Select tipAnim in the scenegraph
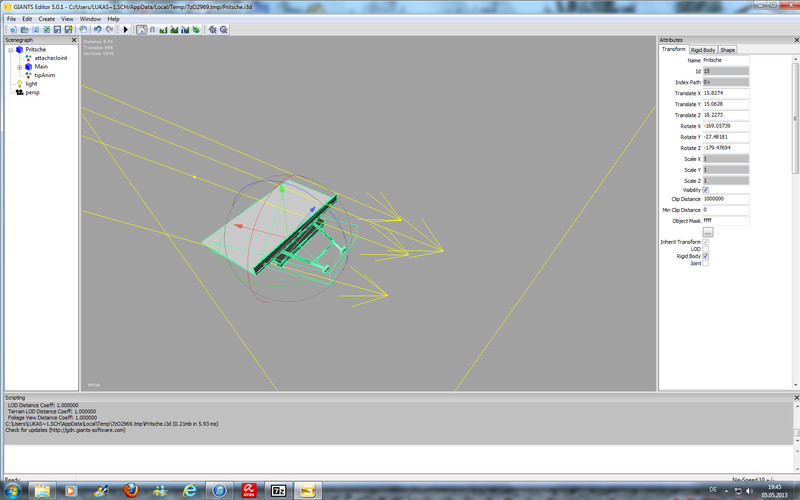This screenshot has height=500, width=800. [x=44, y=75]
